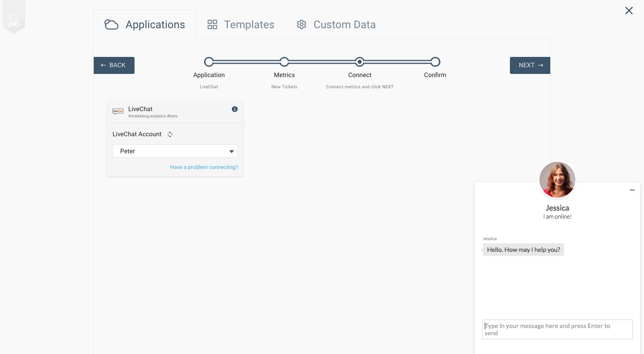Refresh the LiveChat Account list
Screen dimensions: 644x354
click(x=170, y=134)
